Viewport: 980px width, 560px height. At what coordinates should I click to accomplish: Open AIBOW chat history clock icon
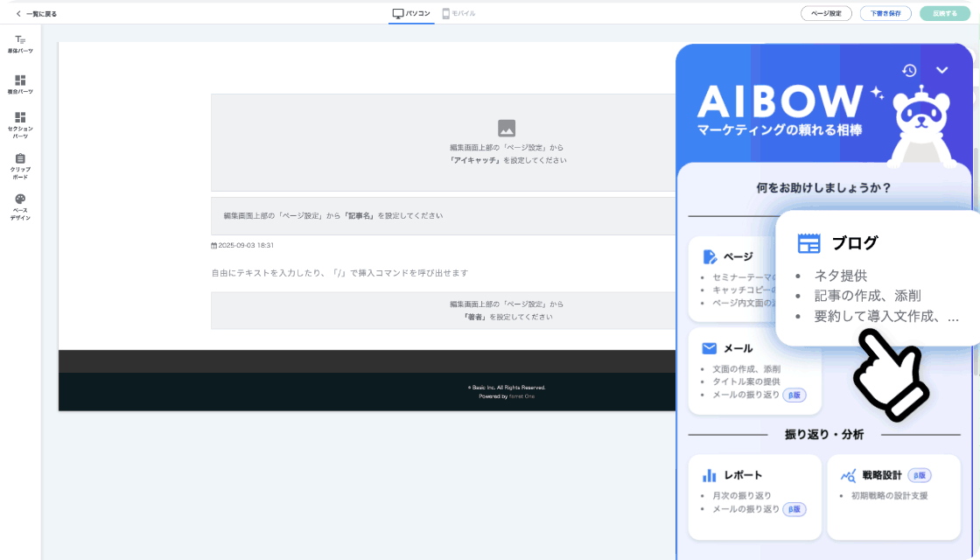pyautogui.click(x=909, y=70)
